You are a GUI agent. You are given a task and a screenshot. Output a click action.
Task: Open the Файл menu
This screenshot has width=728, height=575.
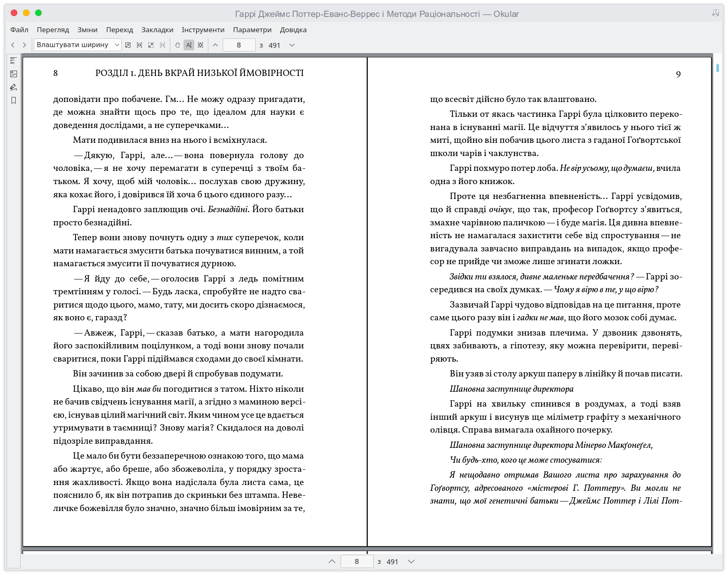[19, 30]
